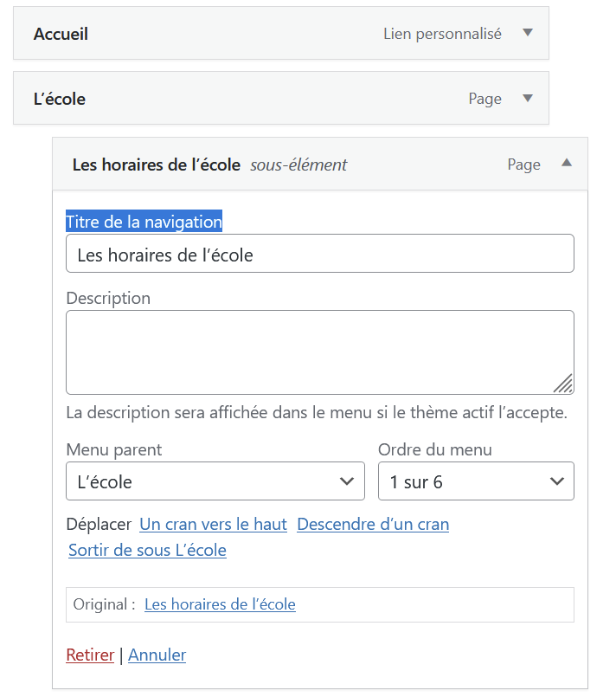
Task: Collapse Les horaires de l'école item arrow
Action: pos(567,163)
